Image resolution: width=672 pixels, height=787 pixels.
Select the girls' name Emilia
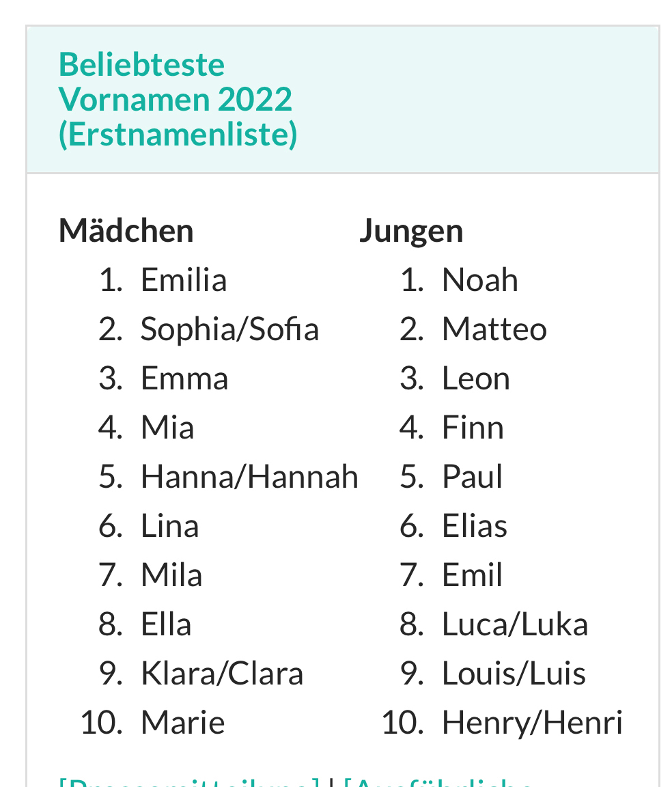click(184, 280)
